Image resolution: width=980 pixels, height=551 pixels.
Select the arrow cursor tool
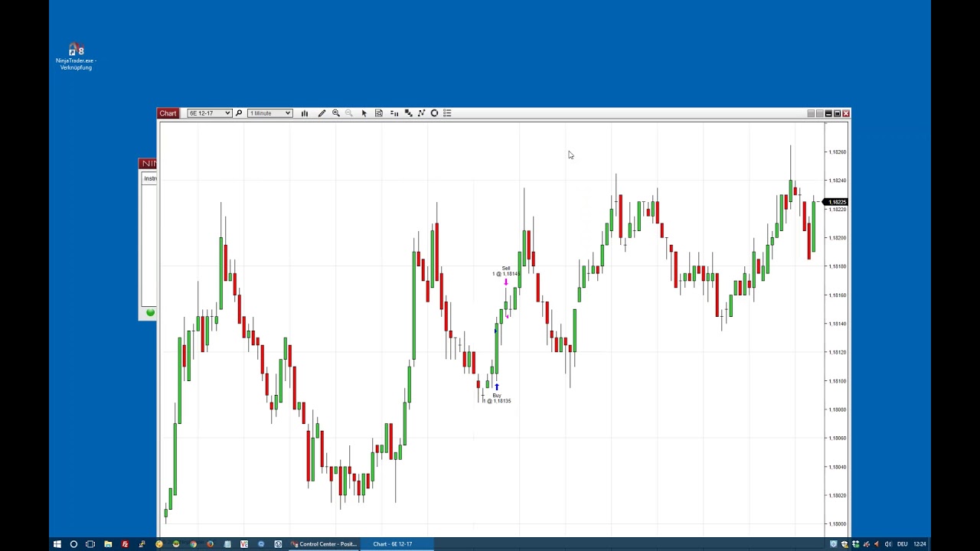[x=364, y=113]
